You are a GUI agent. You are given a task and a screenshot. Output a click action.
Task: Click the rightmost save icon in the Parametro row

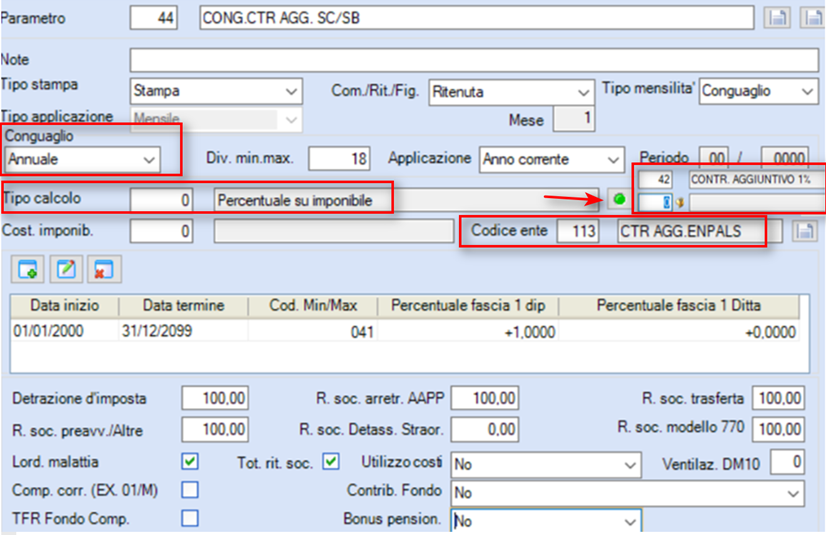813,18
